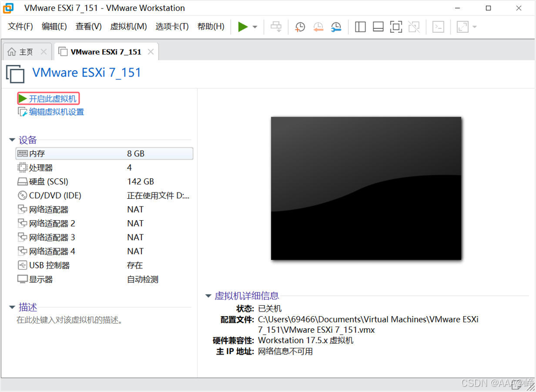Collapse the 描述 section

pyautogui.click(x=12, y=307)
